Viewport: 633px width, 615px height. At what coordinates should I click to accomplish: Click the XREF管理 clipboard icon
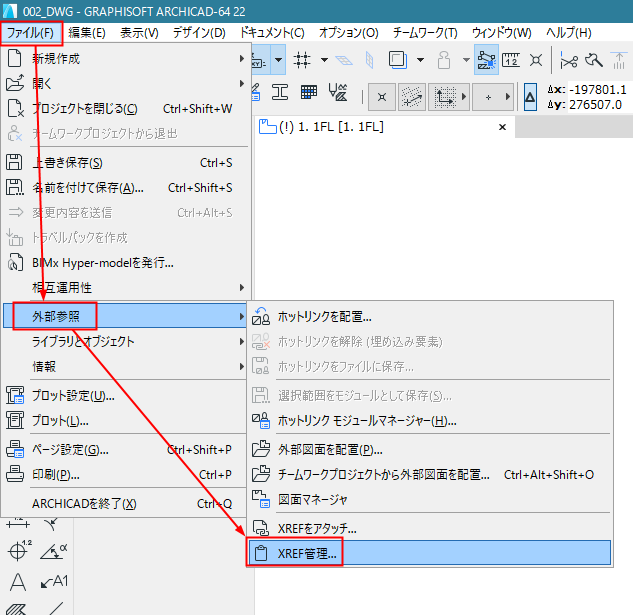[x=261, y=553]
